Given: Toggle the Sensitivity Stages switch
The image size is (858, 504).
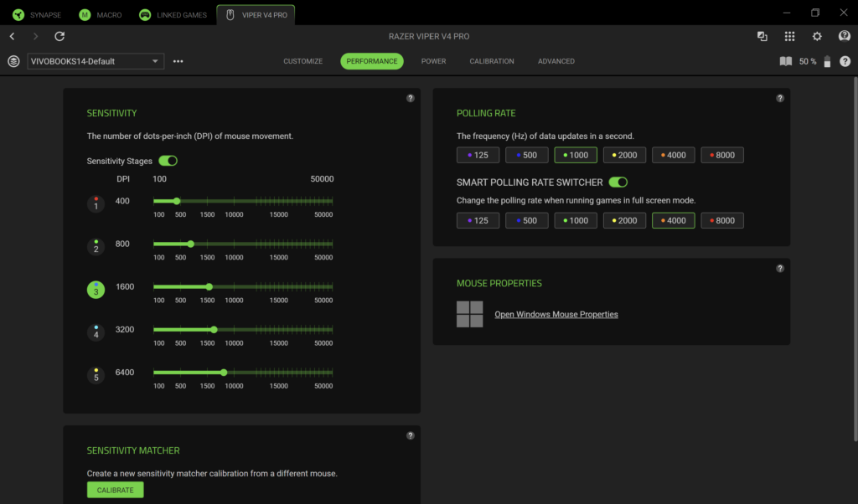Looking at the screenshot, I should 168,161.
